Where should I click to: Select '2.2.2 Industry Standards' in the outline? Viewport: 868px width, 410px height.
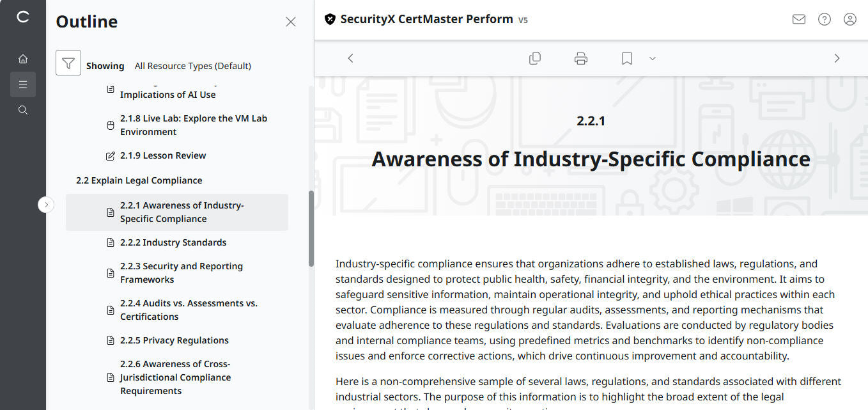(173, 242)
